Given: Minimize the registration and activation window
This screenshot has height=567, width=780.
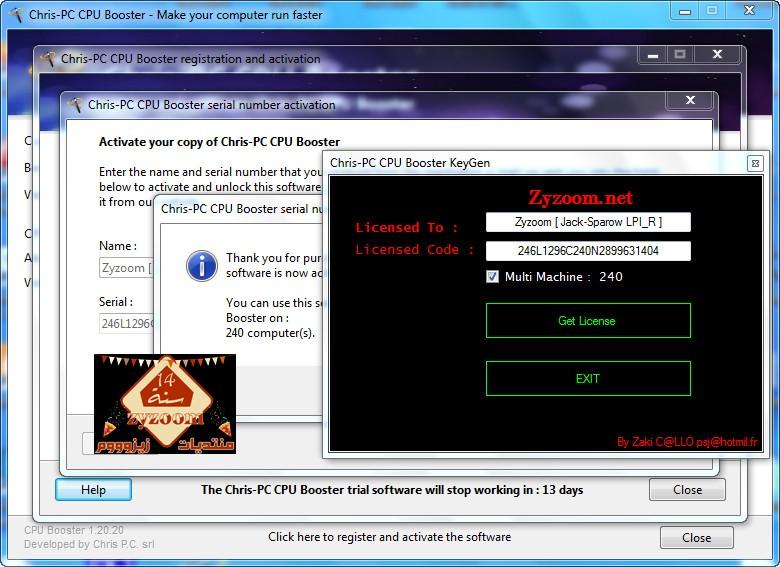Looking at the screenshot, I should pyautogui.click(x=653, y=54).
